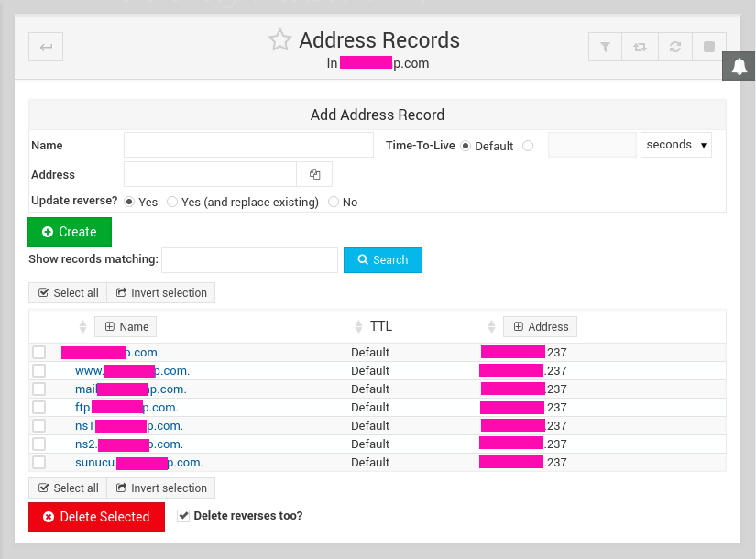Viewport: 756px width, 559px height.
Task: Sort records by the Name column arrows
Action: coord(82,326)
